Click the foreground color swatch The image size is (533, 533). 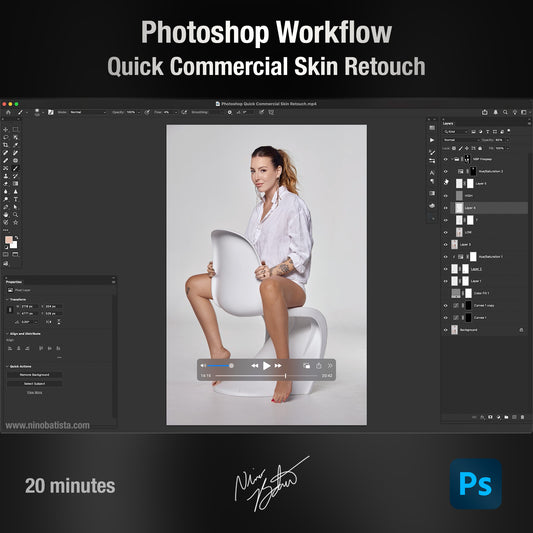(x=8, y=240)
